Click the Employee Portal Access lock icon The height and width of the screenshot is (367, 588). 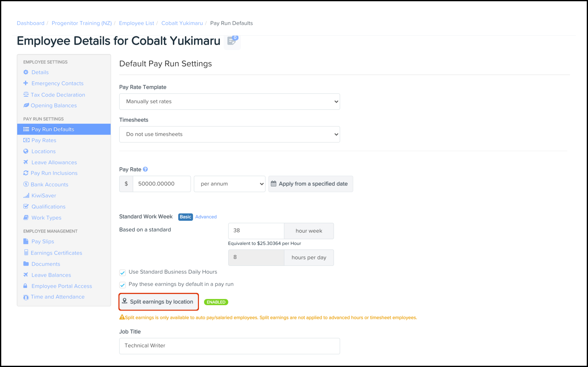point(25,286)
